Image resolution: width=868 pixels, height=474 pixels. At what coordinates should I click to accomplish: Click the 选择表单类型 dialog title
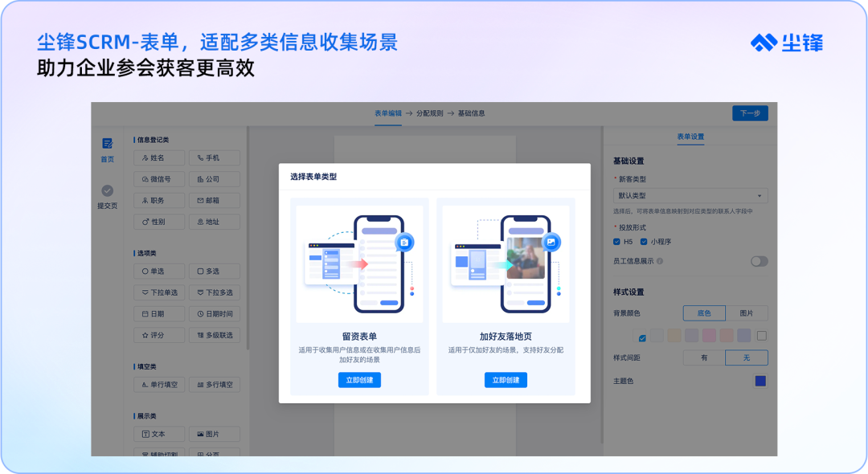tap(313, 177)
